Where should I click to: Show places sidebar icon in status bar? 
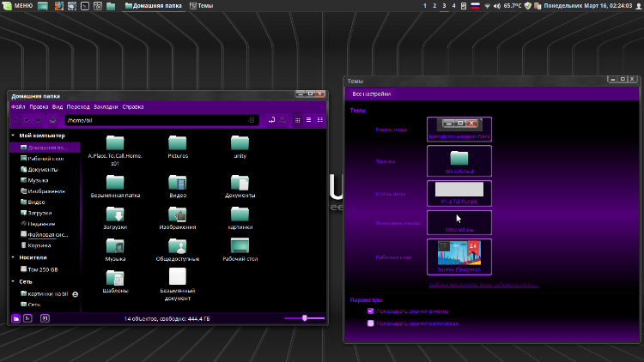pyautogui.click(x=16, y=318)
